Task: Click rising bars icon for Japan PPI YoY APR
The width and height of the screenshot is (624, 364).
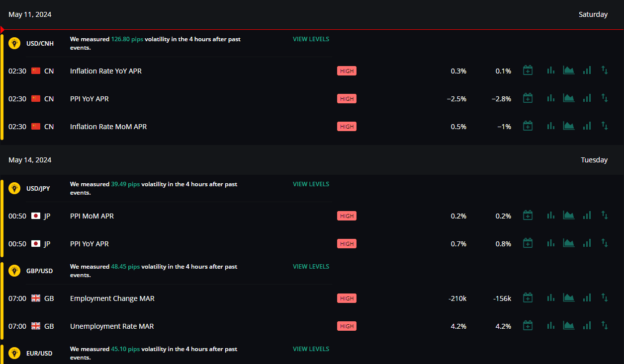Action: (x=587, y=243)
